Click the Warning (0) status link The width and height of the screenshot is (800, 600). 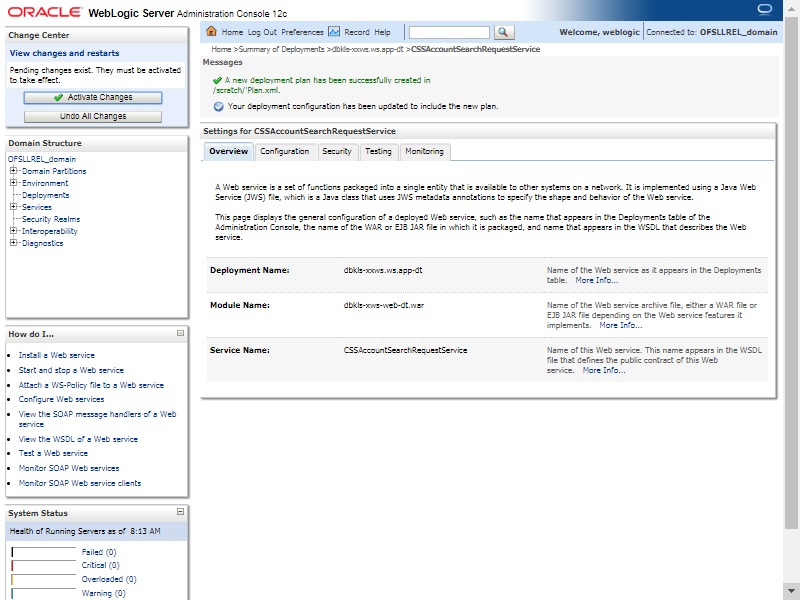(104, 593)
